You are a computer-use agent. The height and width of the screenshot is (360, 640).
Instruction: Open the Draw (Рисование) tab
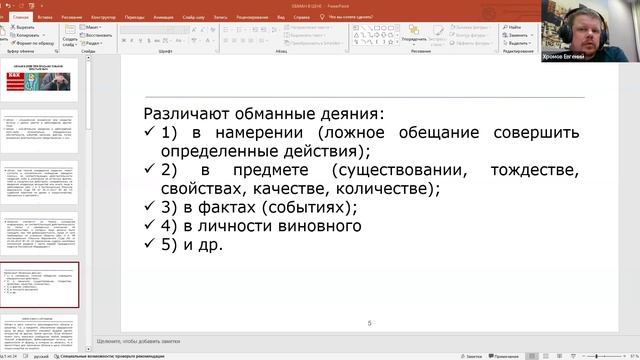pos(72,17)
